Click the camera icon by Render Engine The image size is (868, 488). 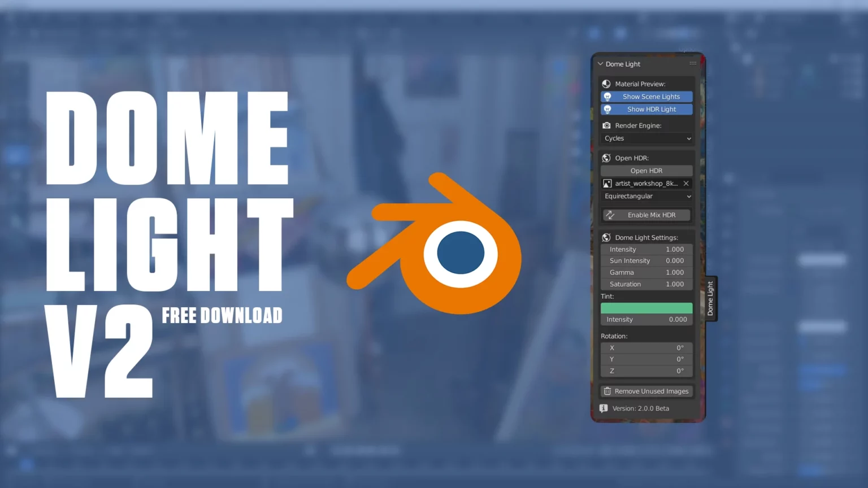[x=606, y=125]
